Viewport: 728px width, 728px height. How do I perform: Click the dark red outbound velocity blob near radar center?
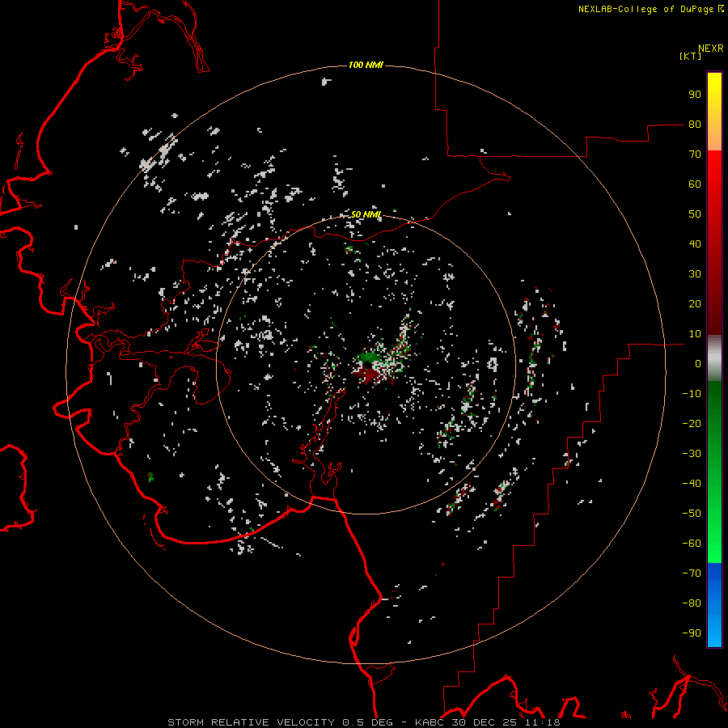370,374
